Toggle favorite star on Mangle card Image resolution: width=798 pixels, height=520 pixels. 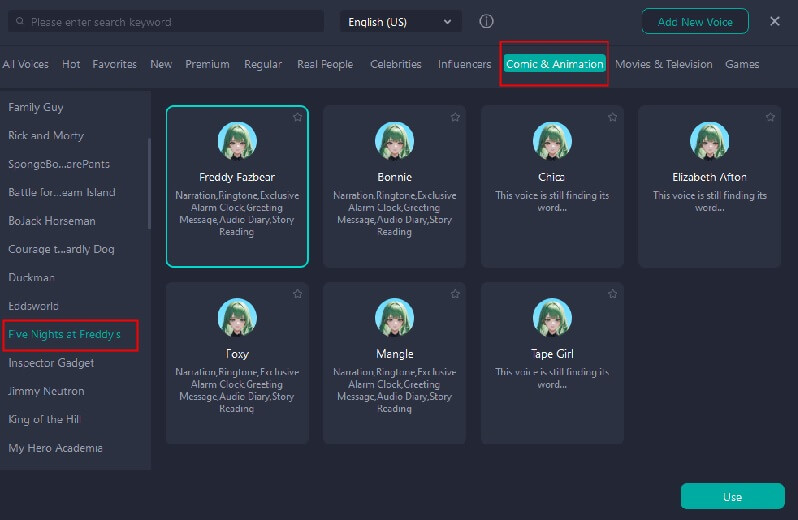(455, 294)
